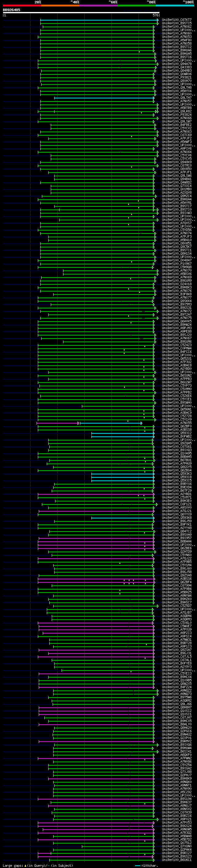Select UniRef100_Q7XJ88 hit
The image size is (197, 868).
click(177, 772)
